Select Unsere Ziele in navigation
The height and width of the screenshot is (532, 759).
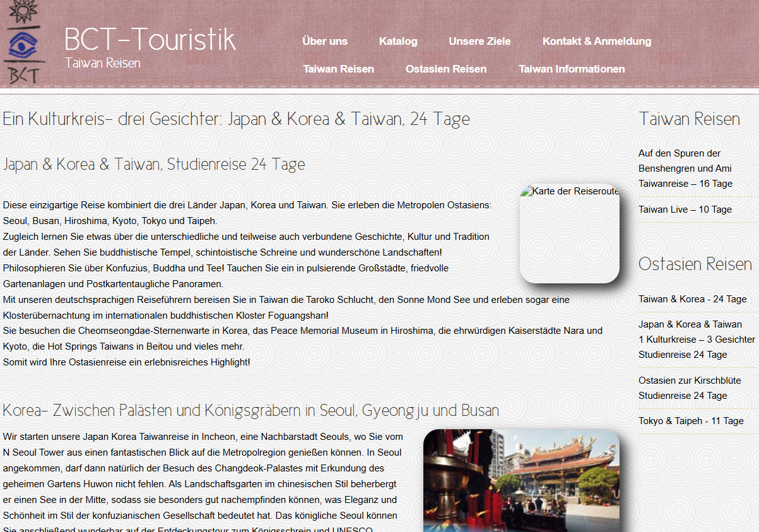pos(480,41)
